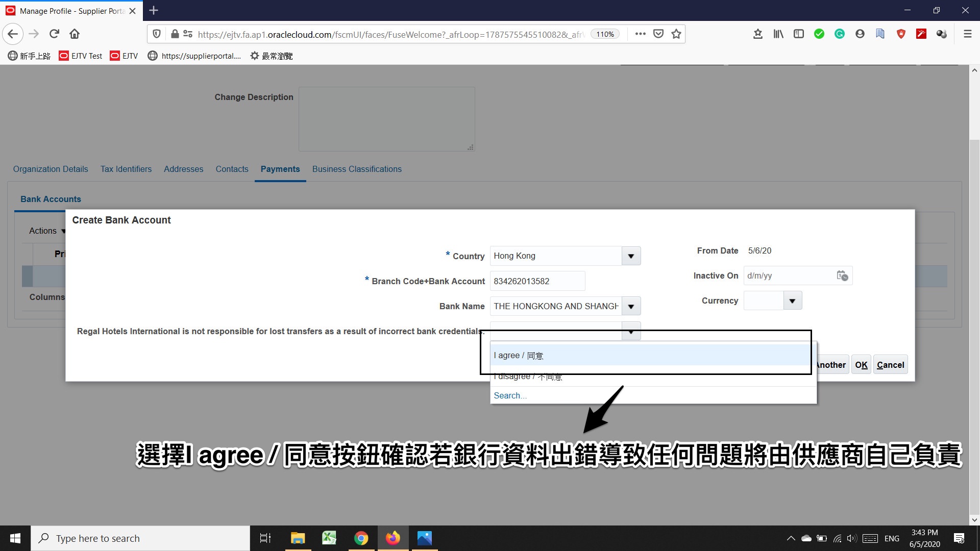This screenshot has width=980, height=551.
Task: Toggle the sidebar view icon
Action: pos(799,34)
